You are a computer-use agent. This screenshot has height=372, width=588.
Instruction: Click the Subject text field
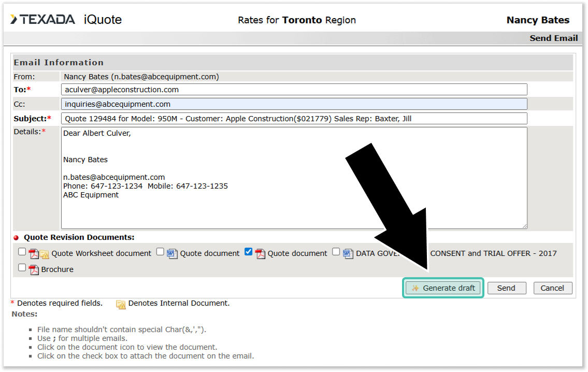tap(294, 119)
